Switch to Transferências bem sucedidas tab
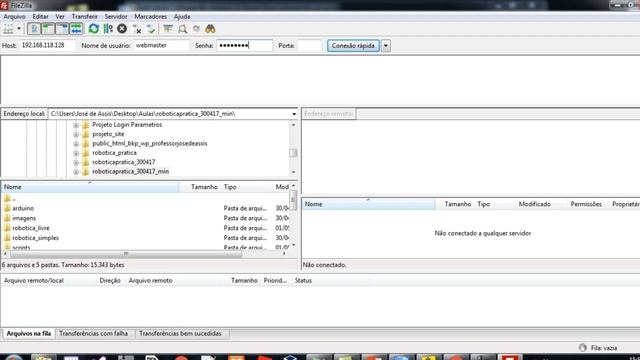Screen dimensions: 640x360 click(x=180, y=334)
